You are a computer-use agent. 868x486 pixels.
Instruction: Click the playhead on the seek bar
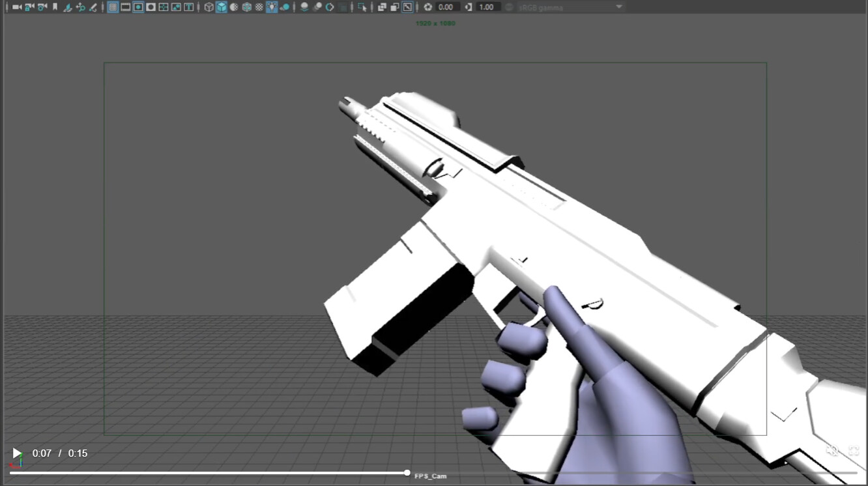click(x=407, y=472)
